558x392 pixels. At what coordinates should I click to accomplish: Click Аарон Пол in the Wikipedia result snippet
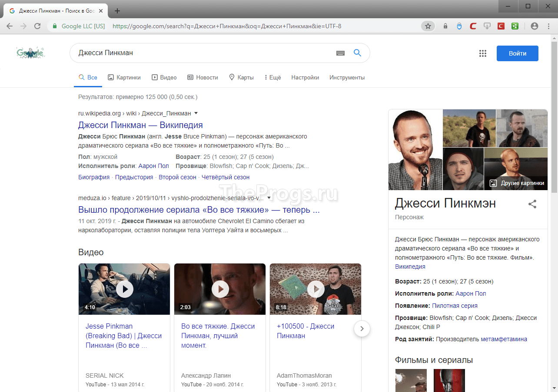[x=153, y=166]
